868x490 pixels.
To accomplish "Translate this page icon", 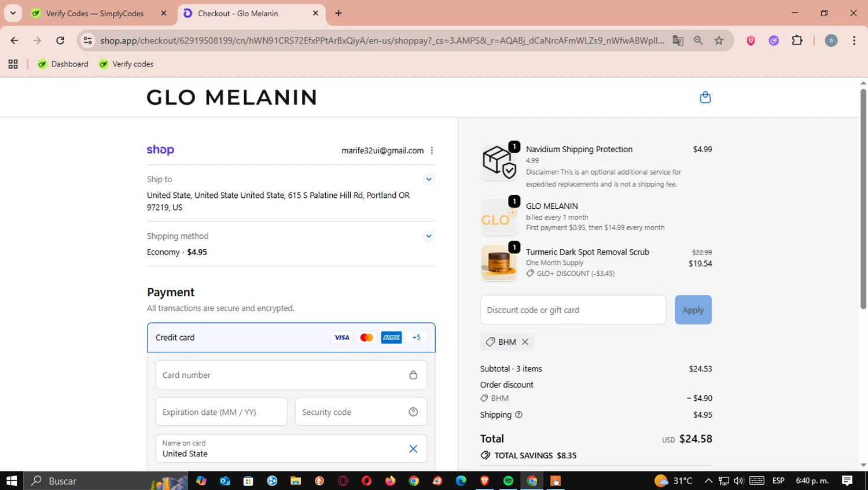I will 678,40.
